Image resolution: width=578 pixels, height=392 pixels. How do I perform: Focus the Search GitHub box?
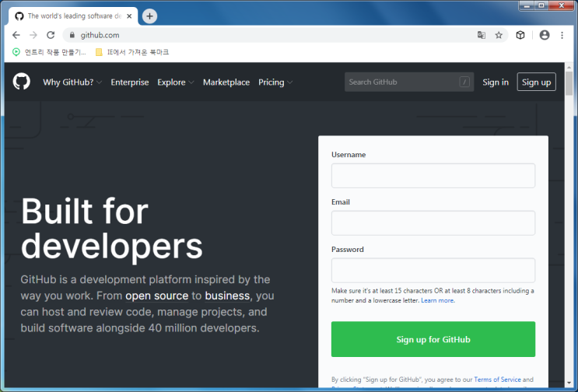[x=409, y=82]
